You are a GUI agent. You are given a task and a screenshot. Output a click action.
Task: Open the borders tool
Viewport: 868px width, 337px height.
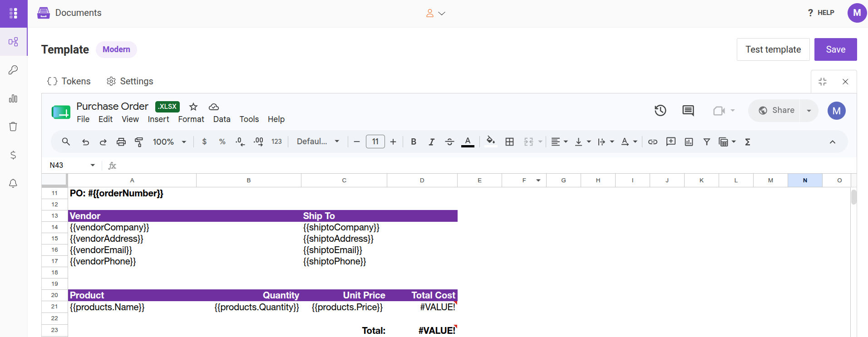tap(510, 142)
